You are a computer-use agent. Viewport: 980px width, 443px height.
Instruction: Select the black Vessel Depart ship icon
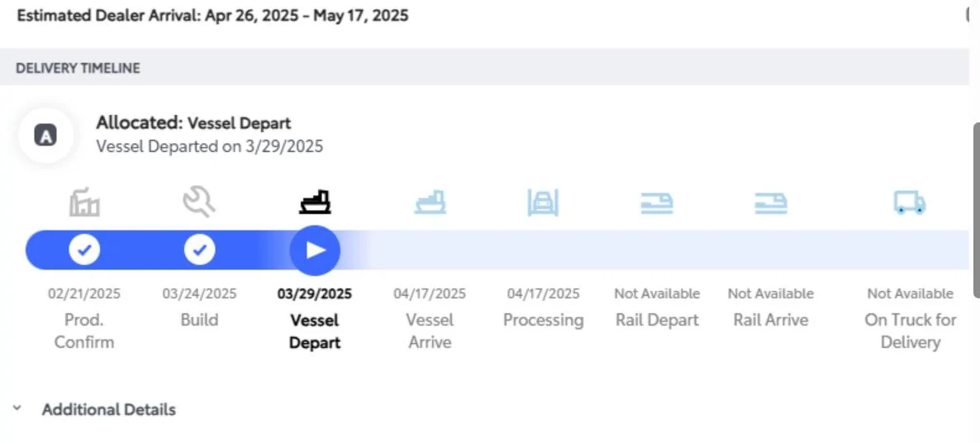pos(315,202)
